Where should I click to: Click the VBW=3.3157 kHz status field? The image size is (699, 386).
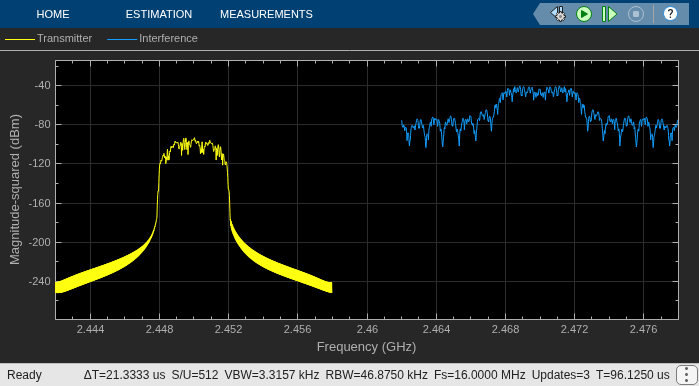pos(272,374)
